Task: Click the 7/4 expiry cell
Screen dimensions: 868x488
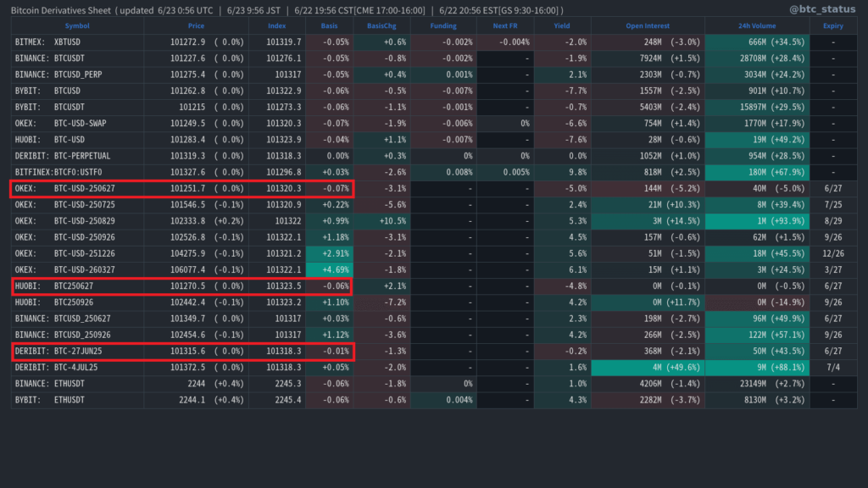Action: click(x=833, y=368)
